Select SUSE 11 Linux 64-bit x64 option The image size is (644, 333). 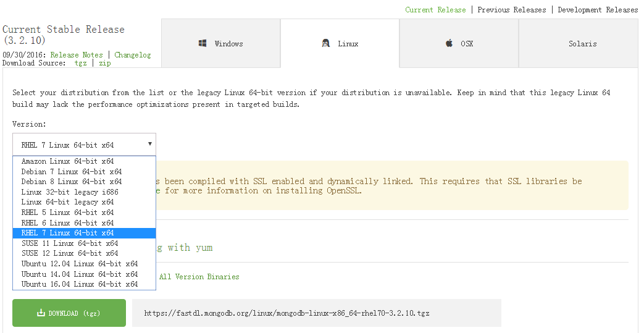coord(84,243)
